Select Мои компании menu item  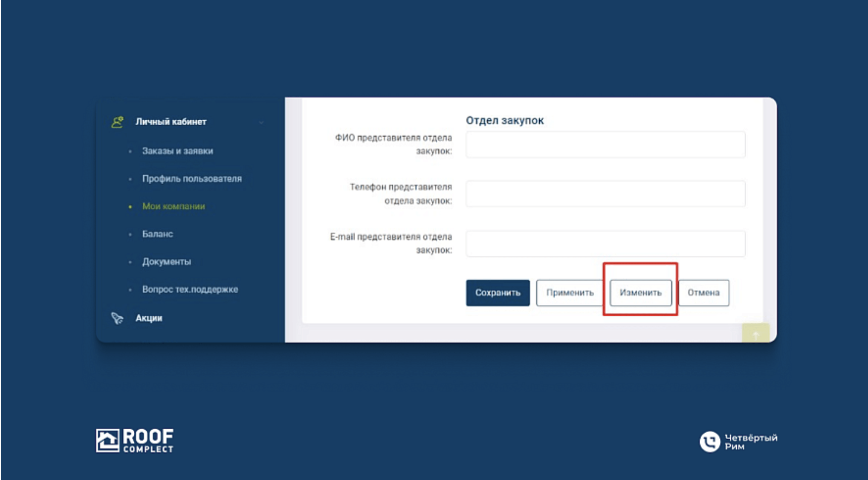click(173, 206)
